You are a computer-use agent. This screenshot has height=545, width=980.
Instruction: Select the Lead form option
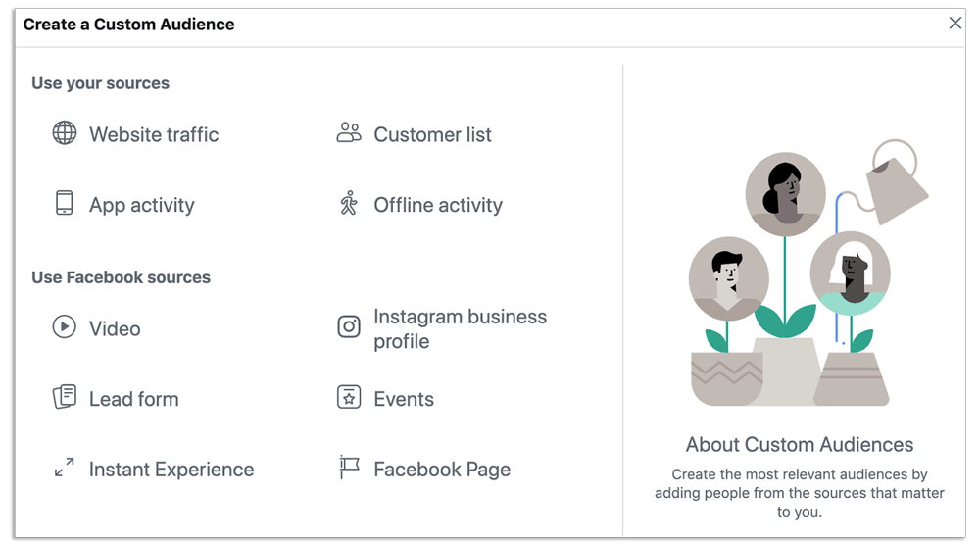(133, 399)
